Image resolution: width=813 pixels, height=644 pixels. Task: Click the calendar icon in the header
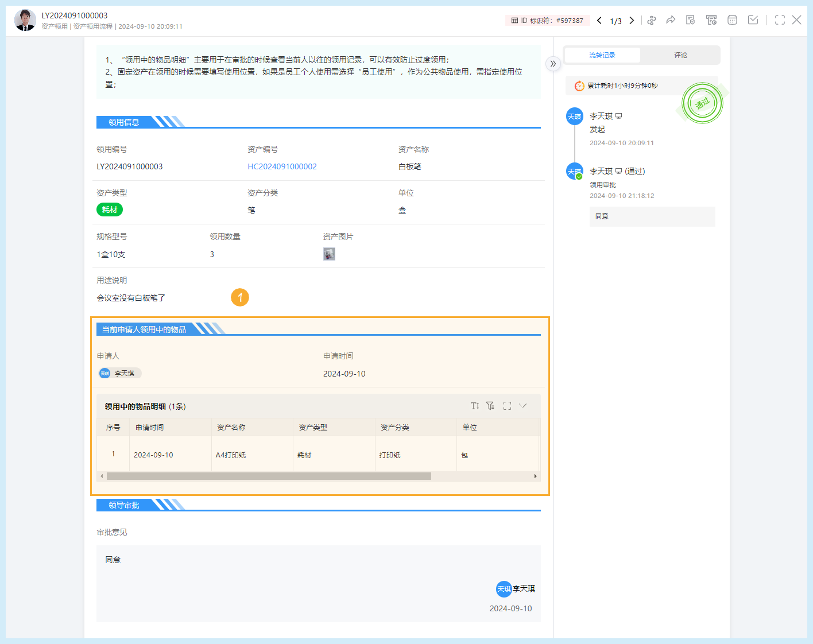pyautogui.click(x=732, y=20)
